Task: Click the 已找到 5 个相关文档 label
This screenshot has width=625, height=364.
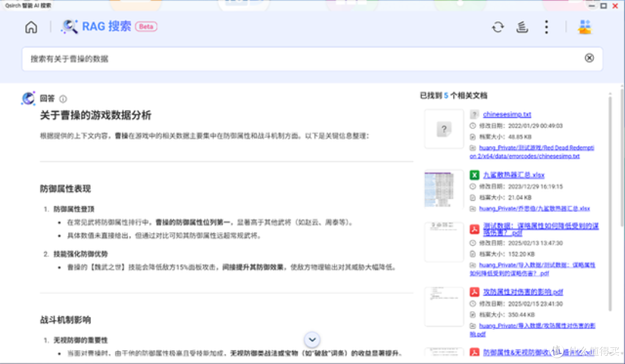Action: point(454,95)
